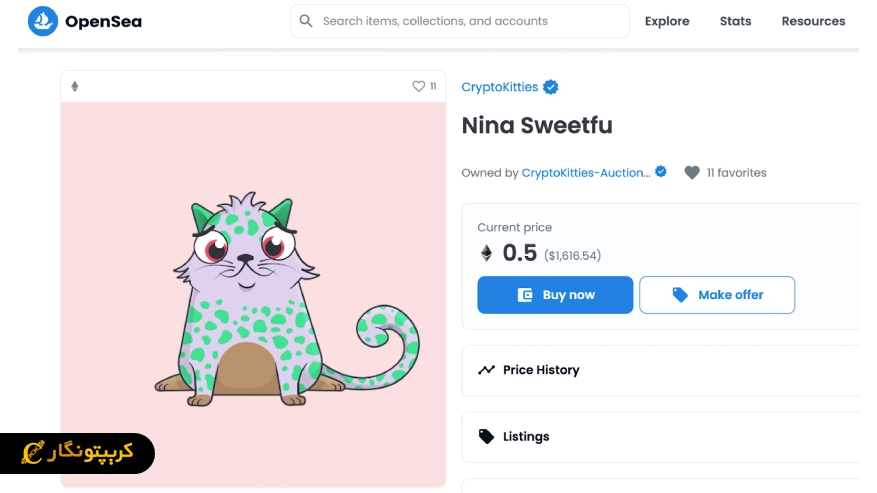Click the OpenSea ship logo icon
The height and width of the screenshot is (493, 877).
(43, 21)
